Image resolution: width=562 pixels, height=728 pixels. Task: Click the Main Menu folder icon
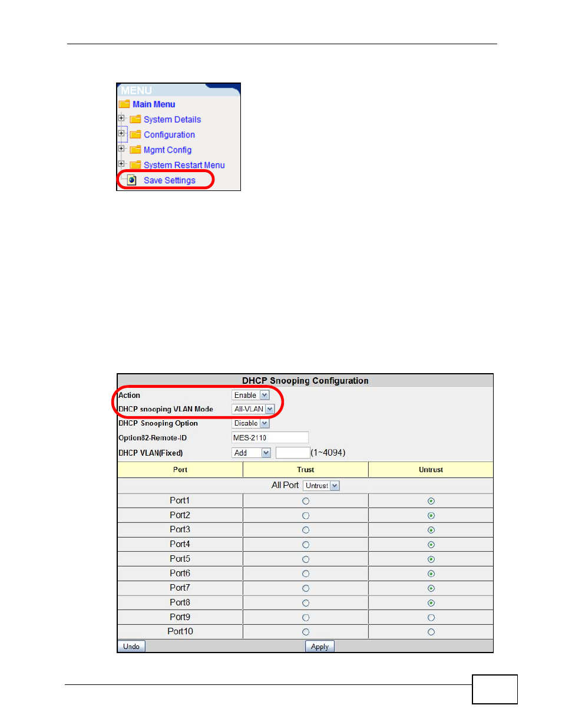pyautogui.click(x=124, y=104)
